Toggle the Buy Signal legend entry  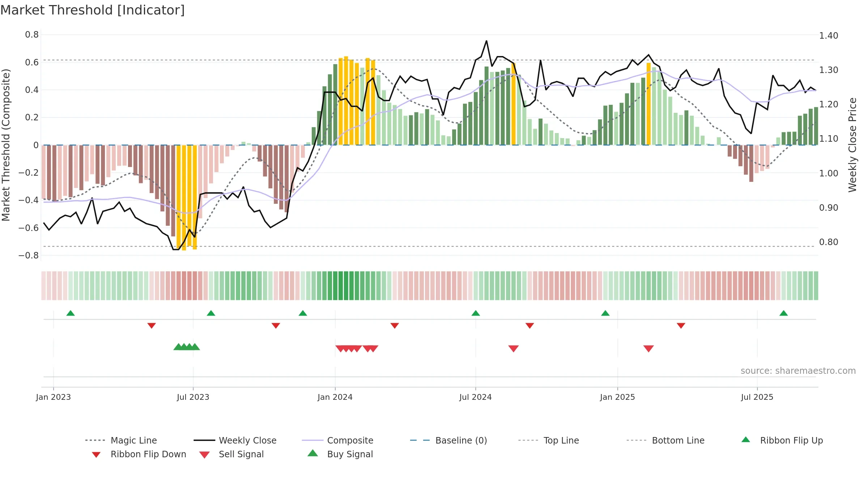click(x=340, y=454)
